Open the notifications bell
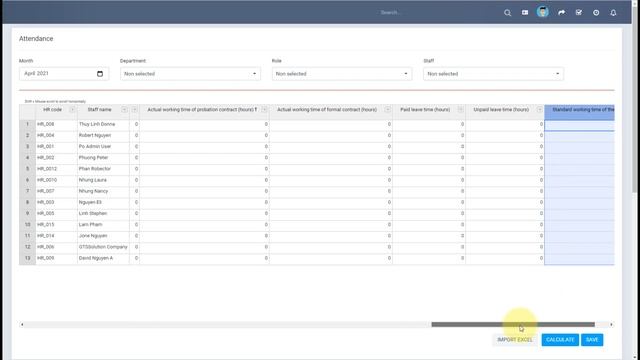The width and height of the screenshot is (640, 360). pos(613,13)
